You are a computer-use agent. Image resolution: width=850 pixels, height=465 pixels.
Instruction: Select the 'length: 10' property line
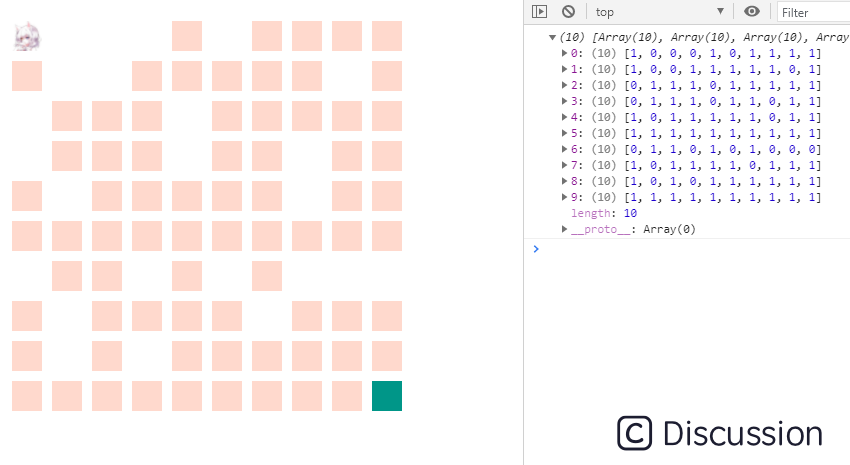(604, 213)
